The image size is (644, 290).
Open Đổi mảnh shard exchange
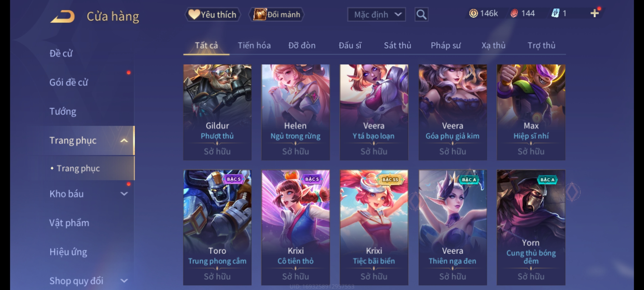coord(276,15)
